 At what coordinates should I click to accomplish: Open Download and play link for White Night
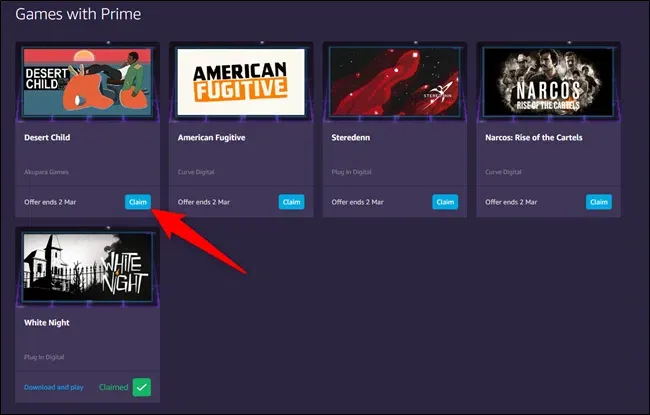point(53,387)
